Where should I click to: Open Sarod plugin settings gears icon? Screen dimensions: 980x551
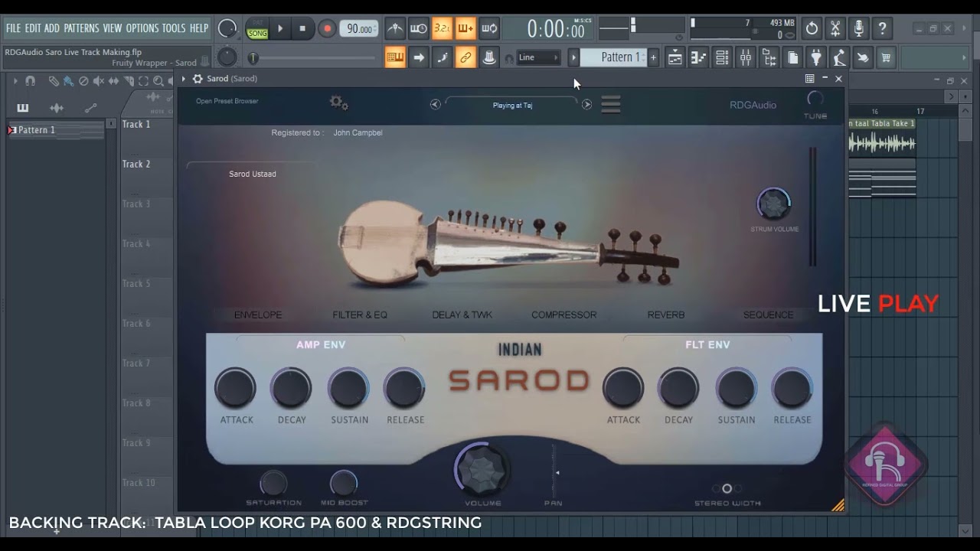pos(338,103)
